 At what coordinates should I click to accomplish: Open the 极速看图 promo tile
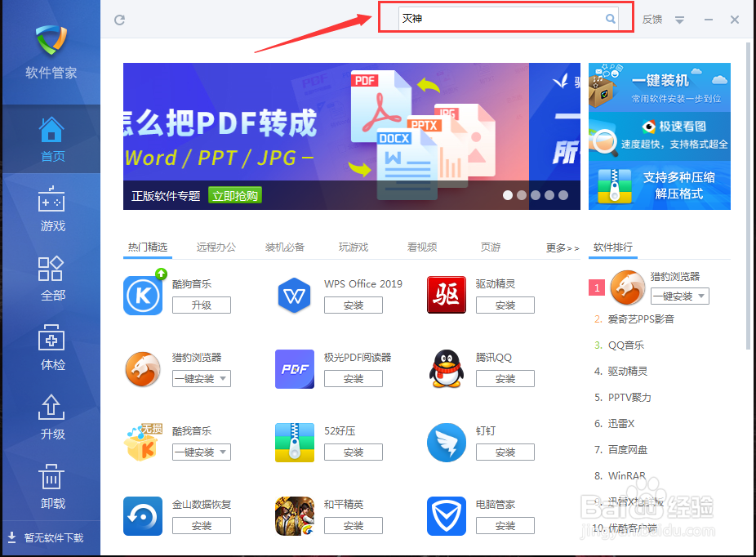tap(660, 136)
